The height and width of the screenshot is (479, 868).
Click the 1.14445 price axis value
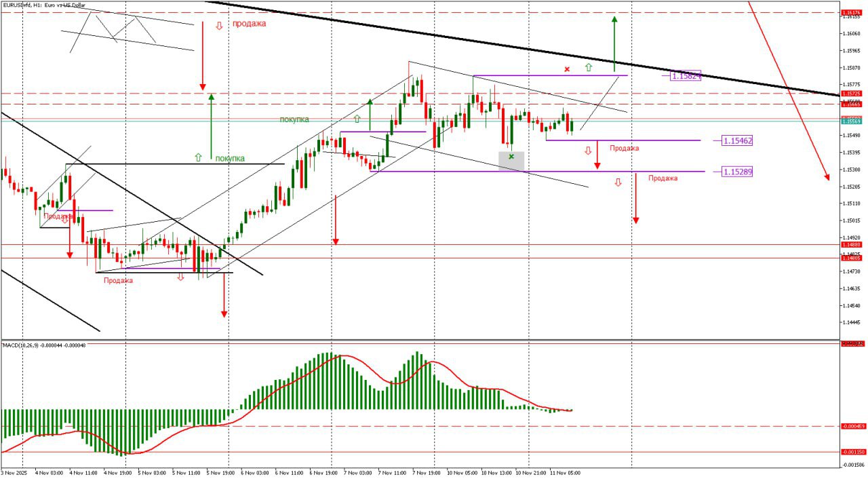click(851, 322)
